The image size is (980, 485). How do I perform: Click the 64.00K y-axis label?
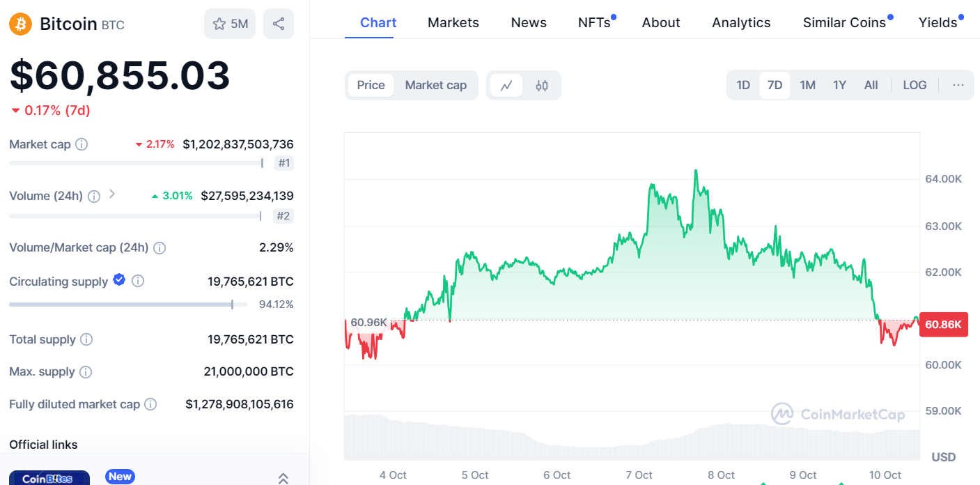click(x=943, y=179)
